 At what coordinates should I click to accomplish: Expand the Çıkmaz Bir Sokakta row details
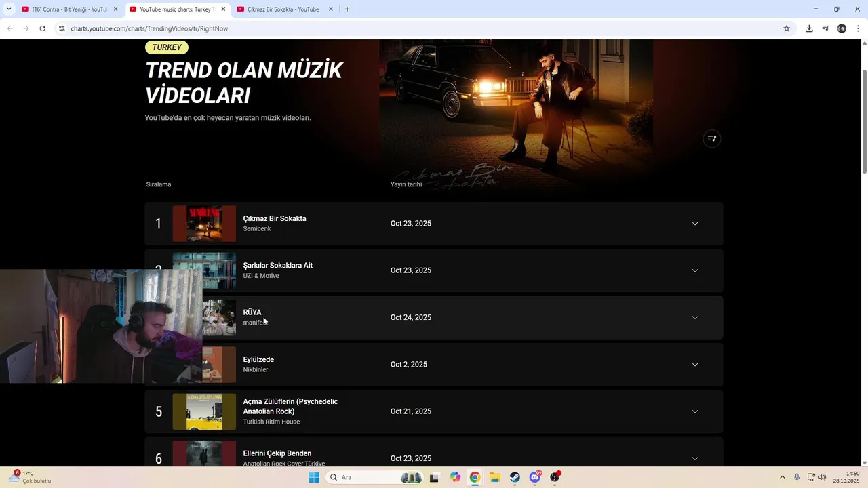pyautogui.click(x=695, y=224)
